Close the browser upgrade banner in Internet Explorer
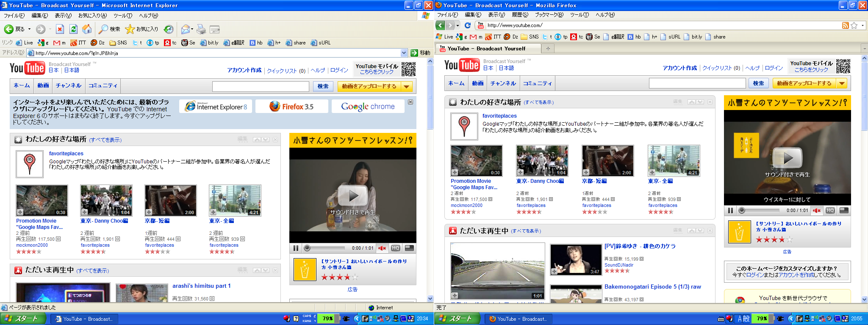868x325 pixels. [410, 102]
